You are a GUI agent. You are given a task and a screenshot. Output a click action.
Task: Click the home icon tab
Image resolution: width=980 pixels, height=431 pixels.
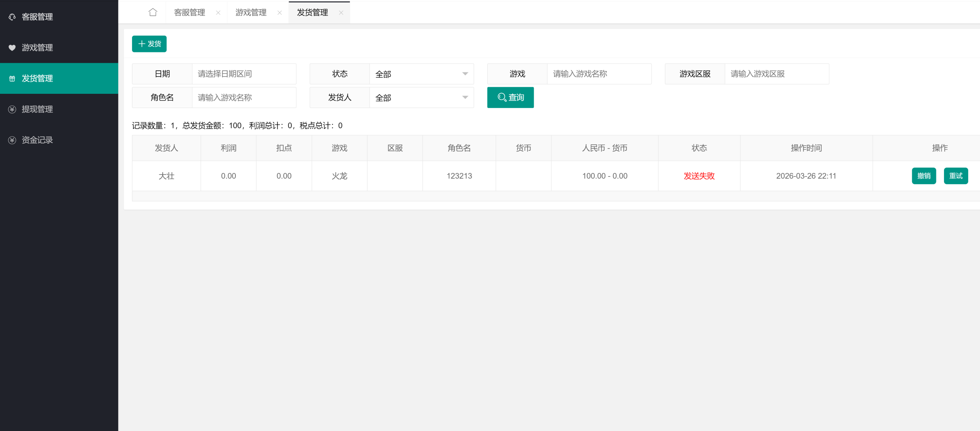point(153,12)
